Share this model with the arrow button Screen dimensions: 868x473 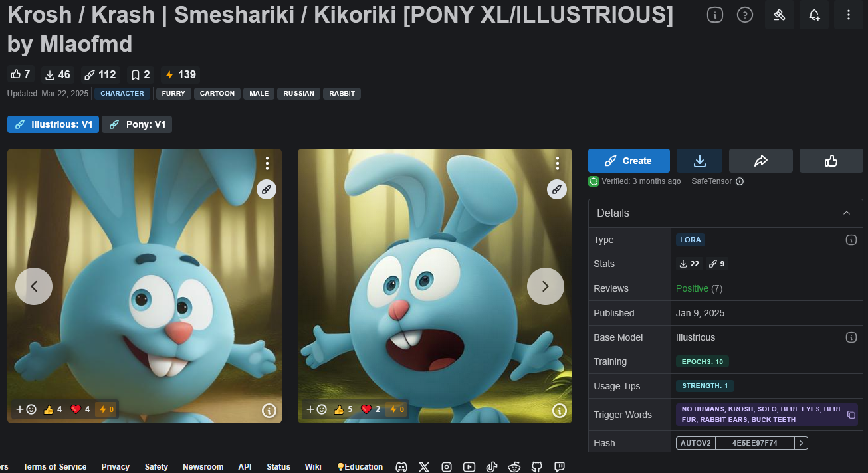(x=761, y=161)
